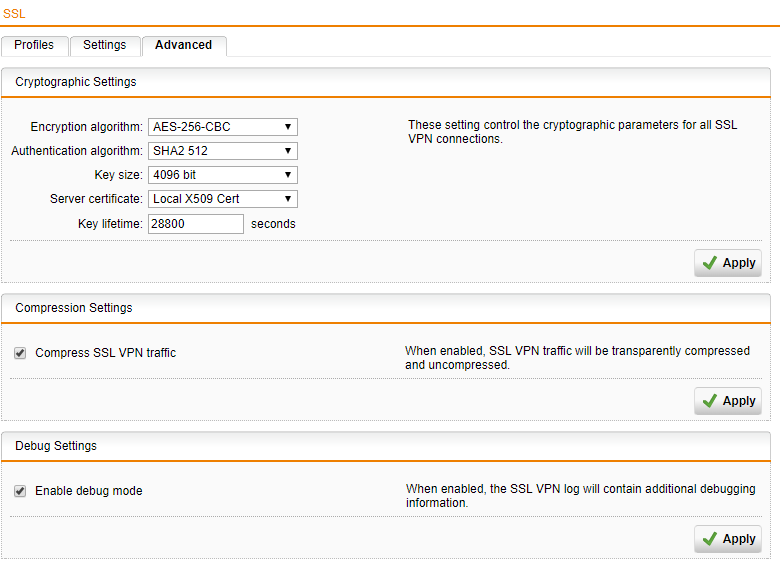780x582 pixels.
Task: Click the Key size dropdown arrow
Action: pos(288,175)
